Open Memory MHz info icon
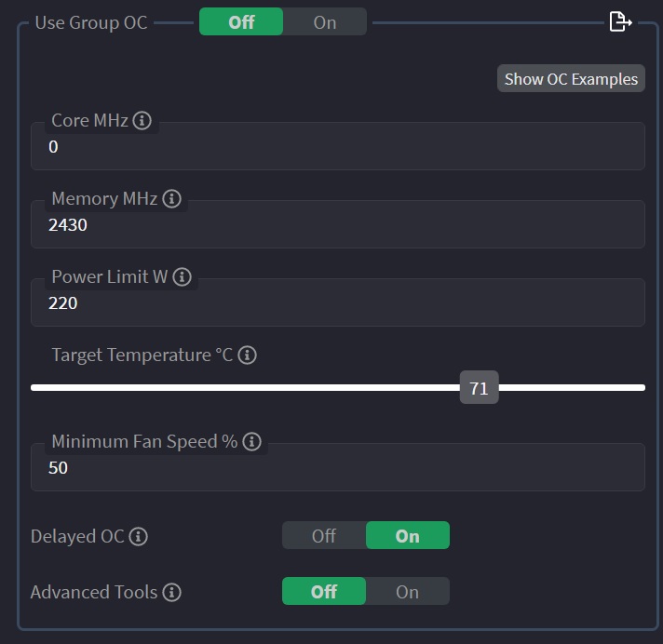 coord(171,198)
